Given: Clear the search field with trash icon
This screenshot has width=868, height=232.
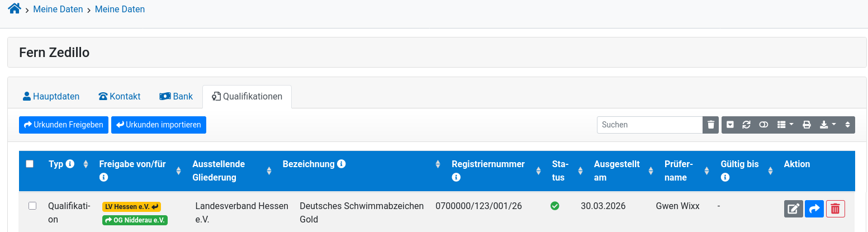Looking at the screenshot, I should tap(710, 125).
